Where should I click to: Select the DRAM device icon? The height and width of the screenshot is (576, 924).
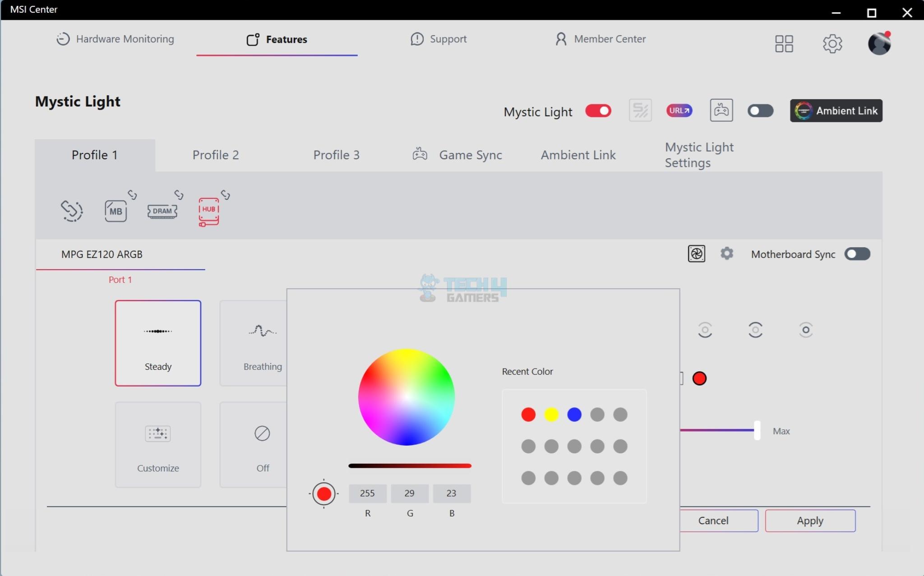point(162,211)
